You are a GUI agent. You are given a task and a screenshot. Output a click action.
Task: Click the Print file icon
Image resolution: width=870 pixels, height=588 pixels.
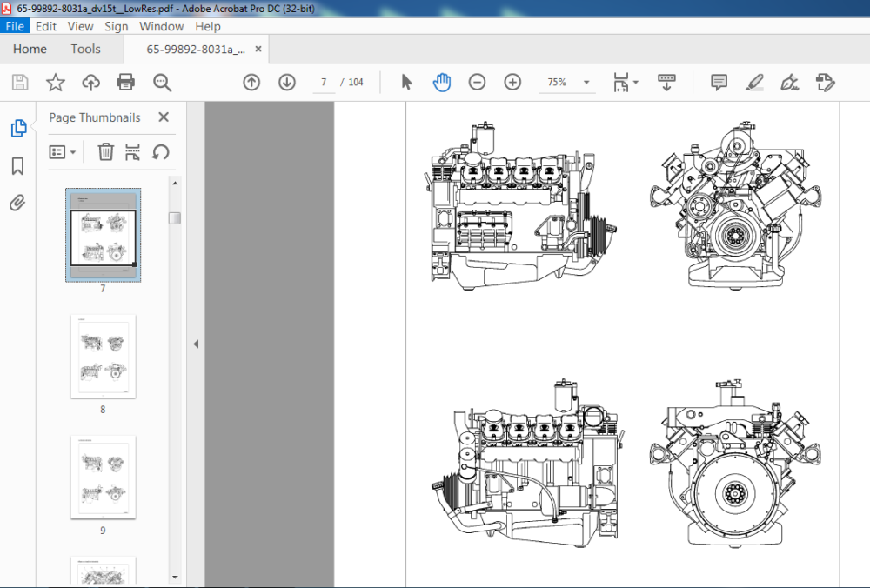point(126,83)
